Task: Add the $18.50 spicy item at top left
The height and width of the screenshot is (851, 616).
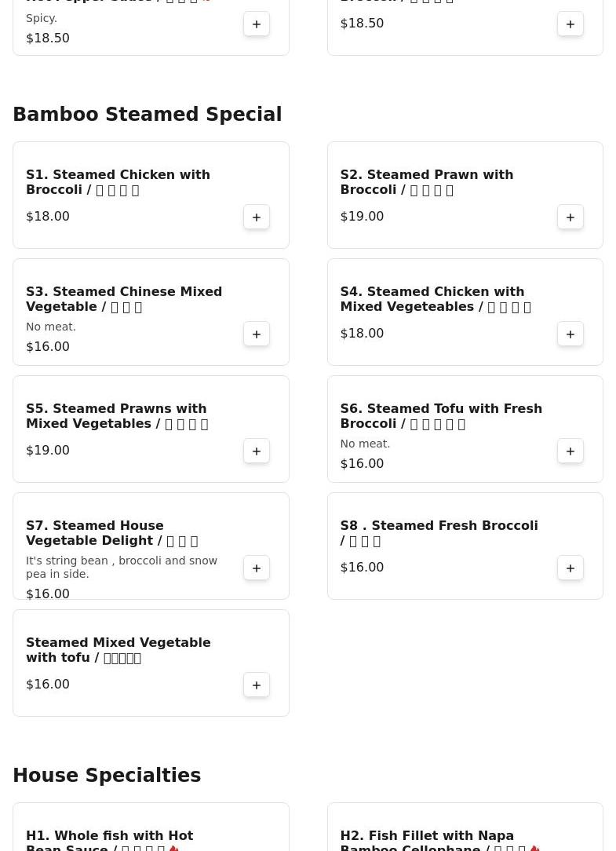Action: pos(256,24)
